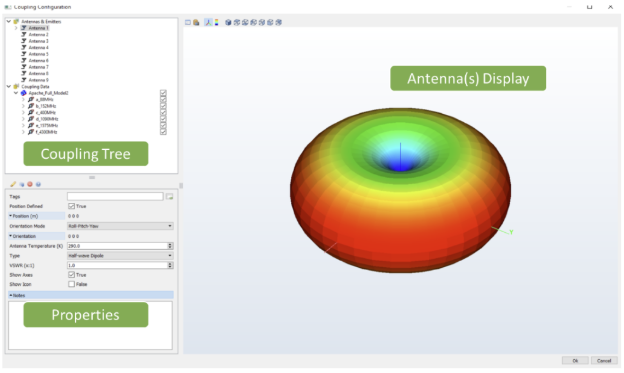
Task: Toggle checkbox in the c_400MHz row
Action: coord(163,113)
